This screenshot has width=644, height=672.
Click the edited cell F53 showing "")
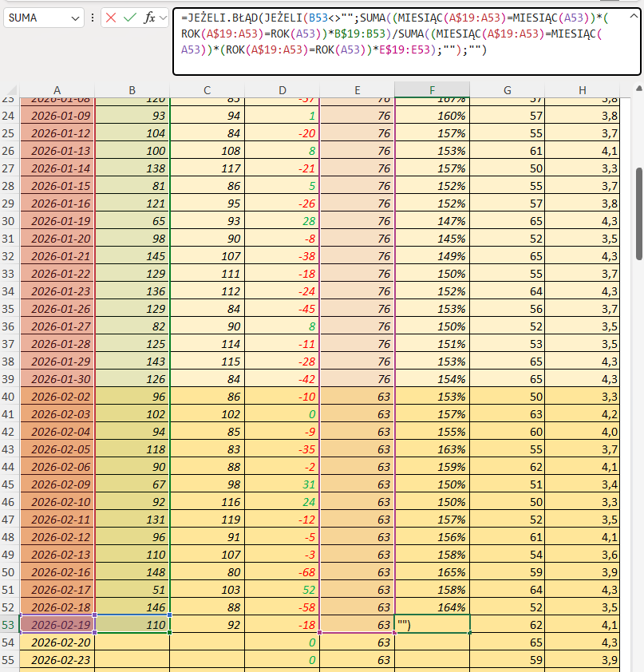pos(433,625)
